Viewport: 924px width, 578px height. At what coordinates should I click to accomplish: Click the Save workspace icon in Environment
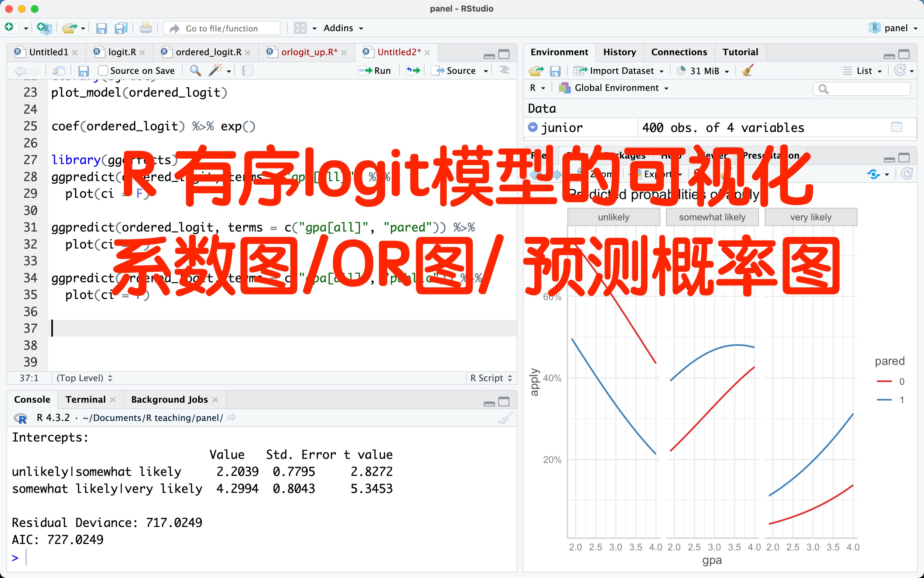pyautogui.click(x=555, y=71)
